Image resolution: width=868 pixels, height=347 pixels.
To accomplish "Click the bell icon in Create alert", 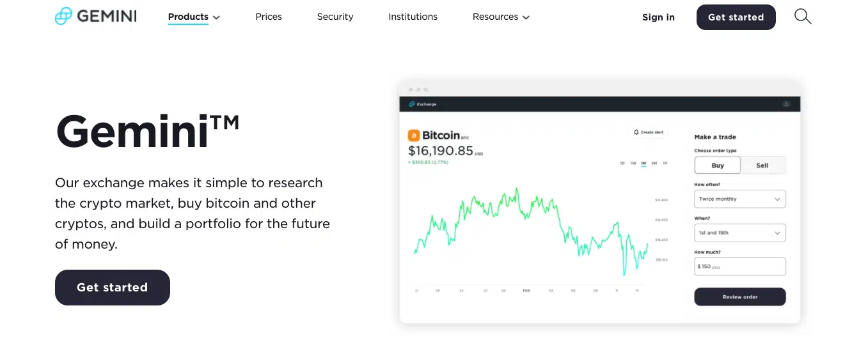I will 636,132.
